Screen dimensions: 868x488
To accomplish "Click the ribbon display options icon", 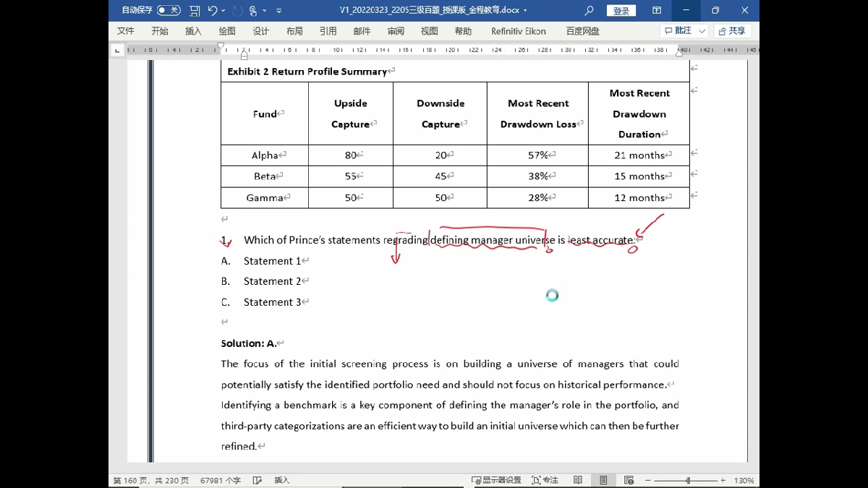I will 657,11.
